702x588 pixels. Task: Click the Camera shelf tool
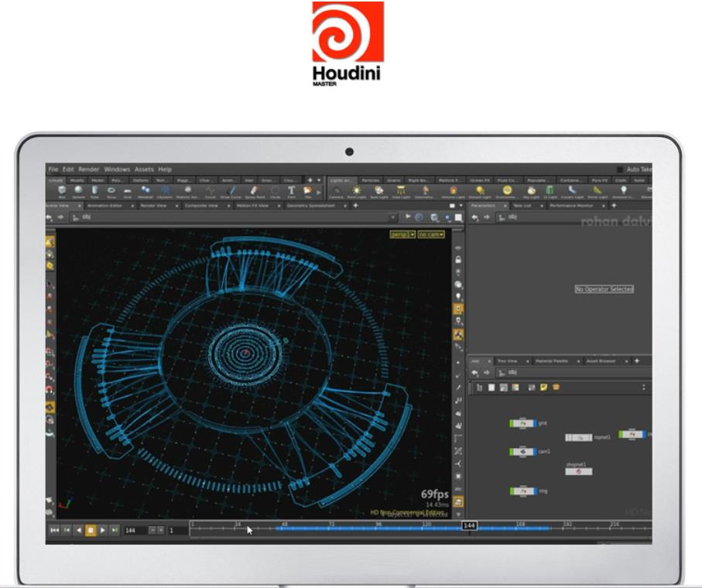point(336,190)
